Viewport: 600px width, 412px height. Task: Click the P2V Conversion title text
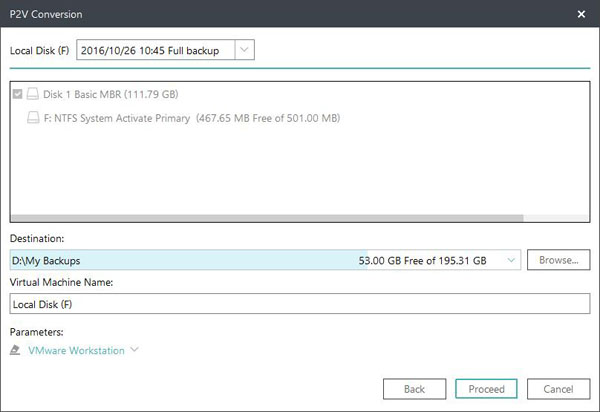[x=46, y=14]
